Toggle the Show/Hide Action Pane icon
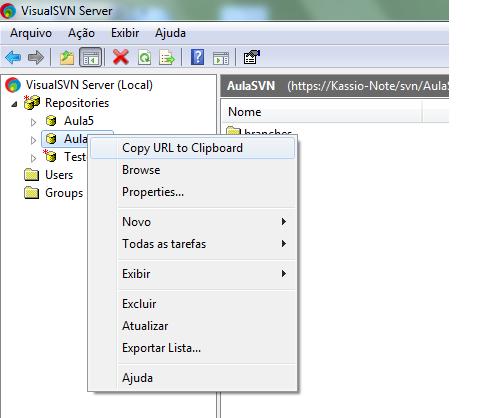 [x=221, y=58]
